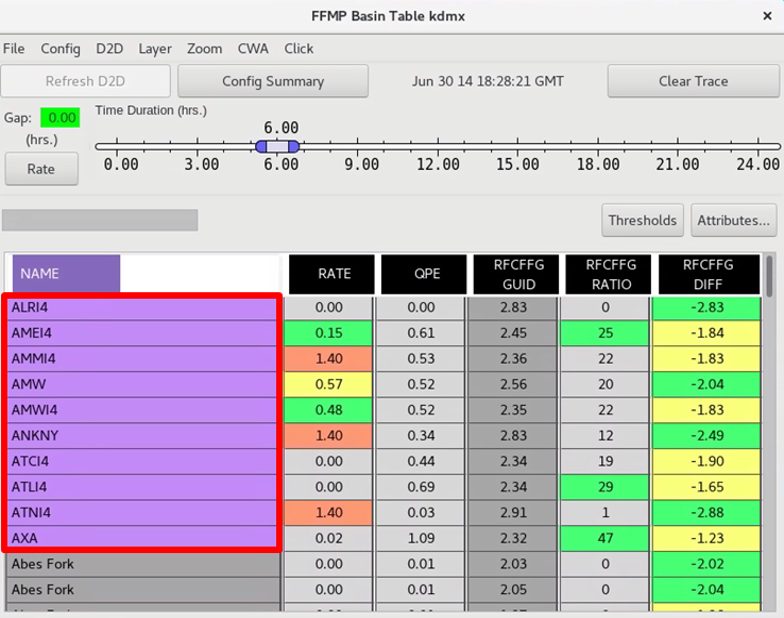Open the CWA menu

252,48
